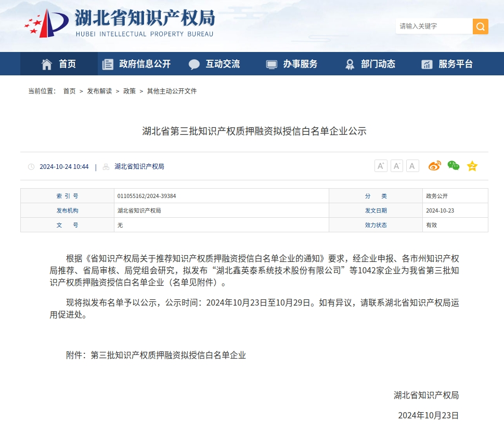Add page to favorites via star icon
Viewport: 504px width, 435px height.
472,165
